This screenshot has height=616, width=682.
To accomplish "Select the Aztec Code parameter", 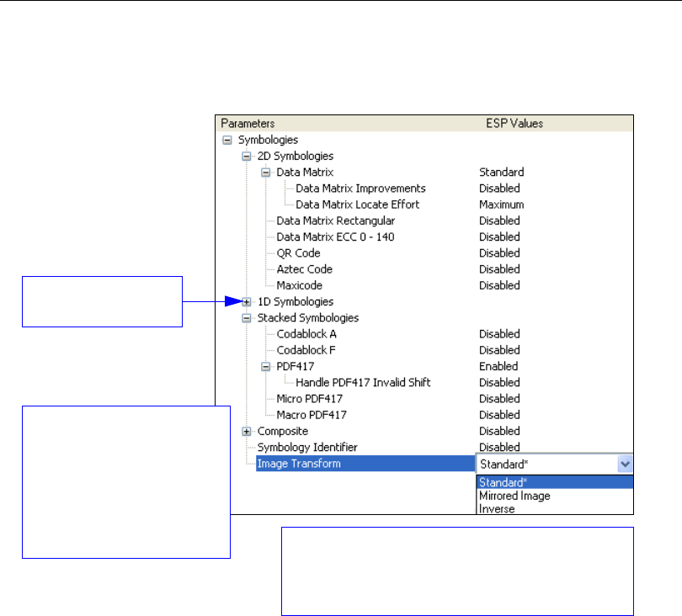I will coord(305,269).
